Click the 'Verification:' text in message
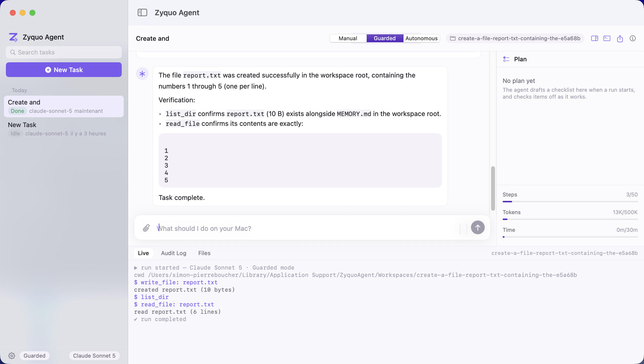Screen dimensions: 644x364 click(177, 100)
